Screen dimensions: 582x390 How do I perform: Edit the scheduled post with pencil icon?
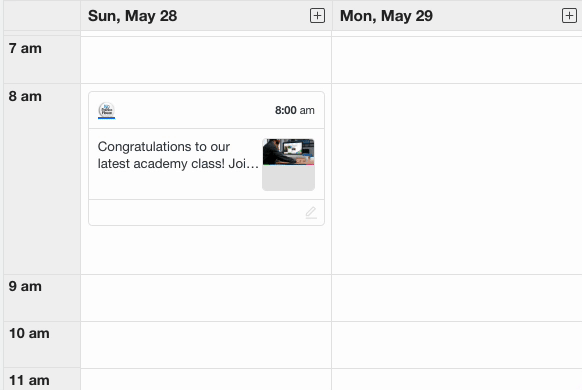click(311, 213)
